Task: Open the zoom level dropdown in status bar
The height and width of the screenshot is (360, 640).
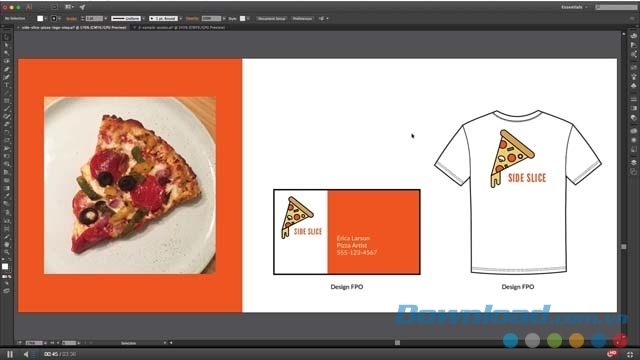Action: coord(45,343)
